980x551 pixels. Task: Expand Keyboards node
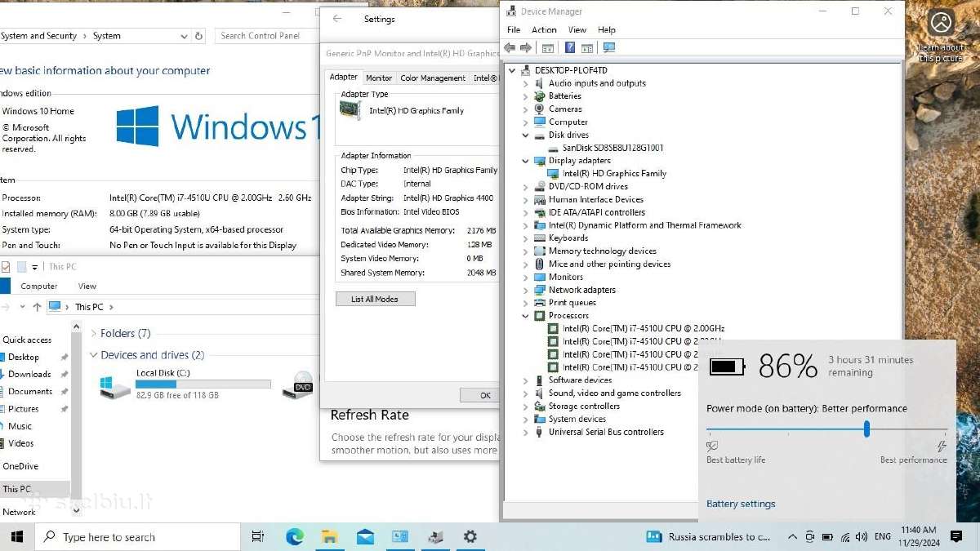[x=525, y=238]
